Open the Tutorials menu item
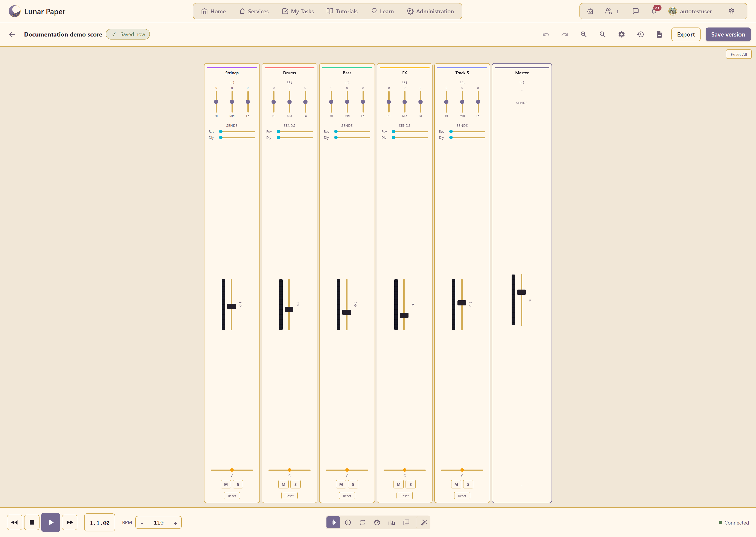756x537 pixels. point(342,11)
